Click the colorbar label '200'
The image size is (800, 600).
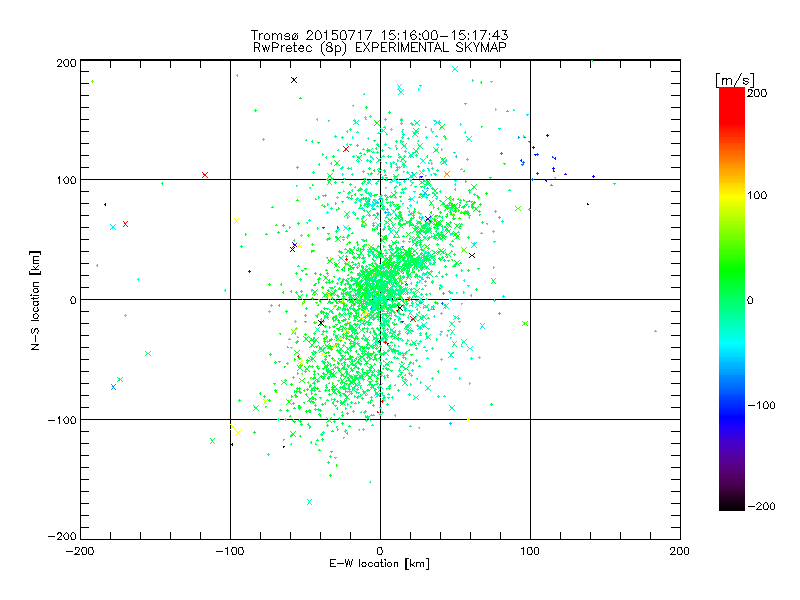click(x=757, y=93)
